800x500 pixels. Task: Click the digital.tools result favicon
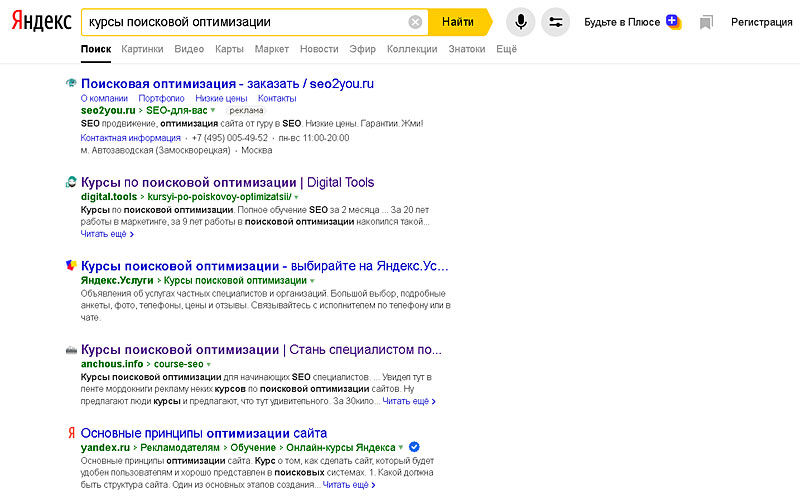(71, 182)
